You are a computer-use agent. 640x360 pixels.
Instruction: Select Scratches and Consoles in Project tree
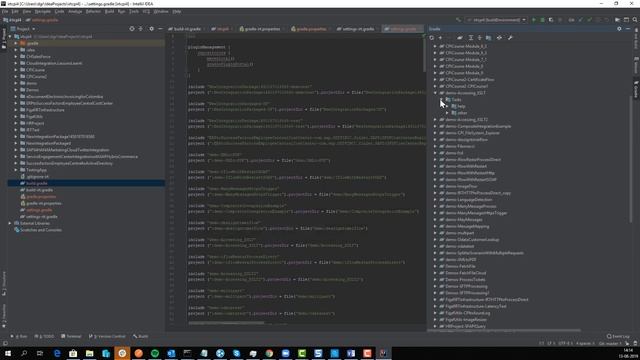[x=41, y=230]
